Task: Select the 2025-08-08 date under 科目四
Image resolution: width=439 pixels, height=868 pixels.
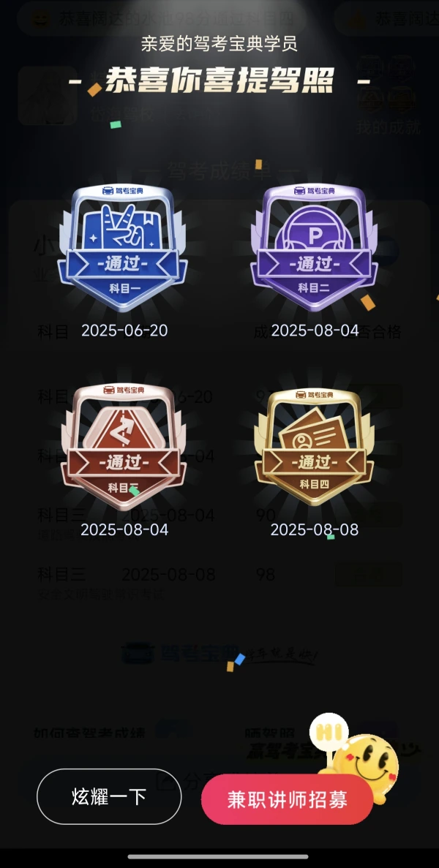Action: 315,529
